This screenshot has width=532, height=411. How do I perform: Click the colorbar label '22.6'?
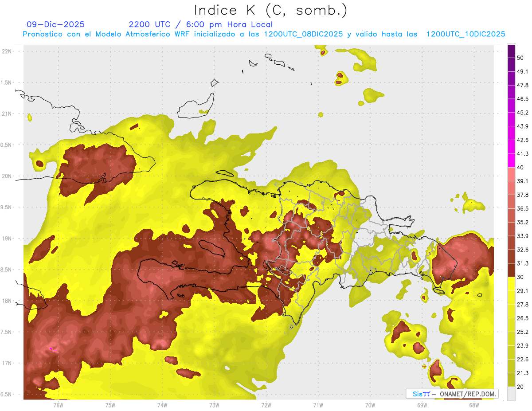coord(523,359)
